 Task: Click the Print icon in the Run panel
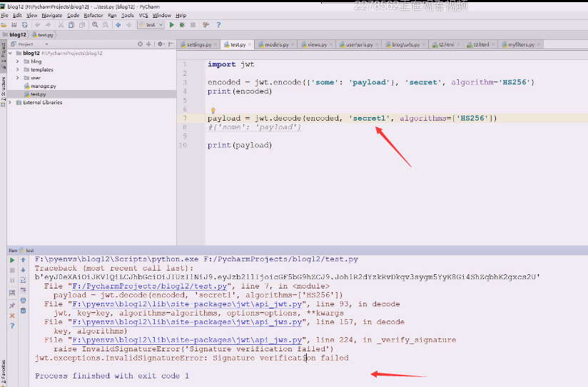[24, 301]
